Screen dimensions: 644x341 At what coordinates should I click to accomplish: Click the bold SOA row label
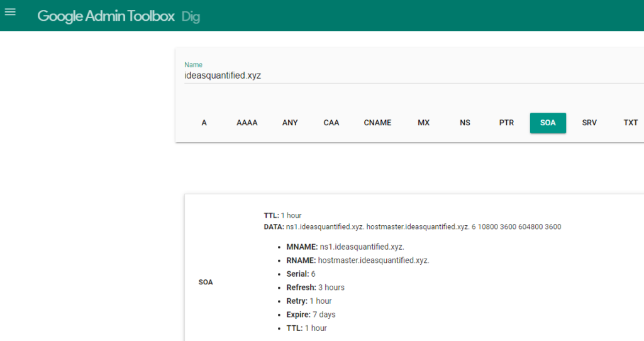pyautogui.click(x=206, y=282)
